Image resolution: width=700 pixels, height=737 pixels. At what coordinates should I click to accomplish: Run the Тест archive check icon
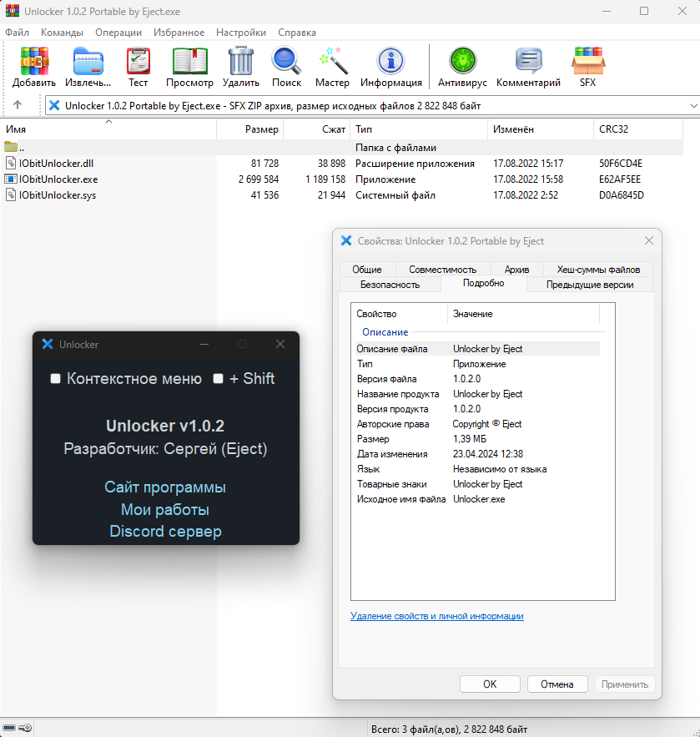tap(138, 61)
